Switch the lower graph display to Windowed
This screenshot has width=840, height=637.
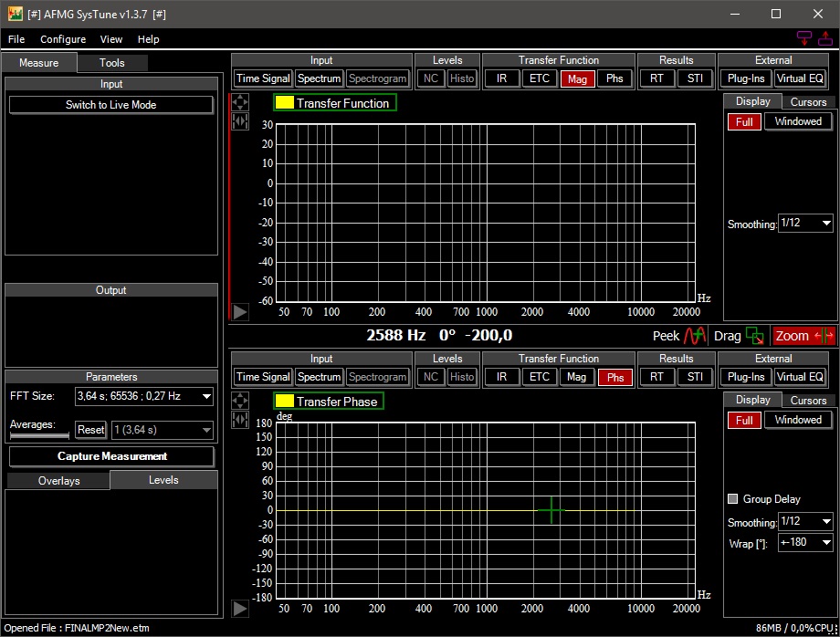pos(798,420)
